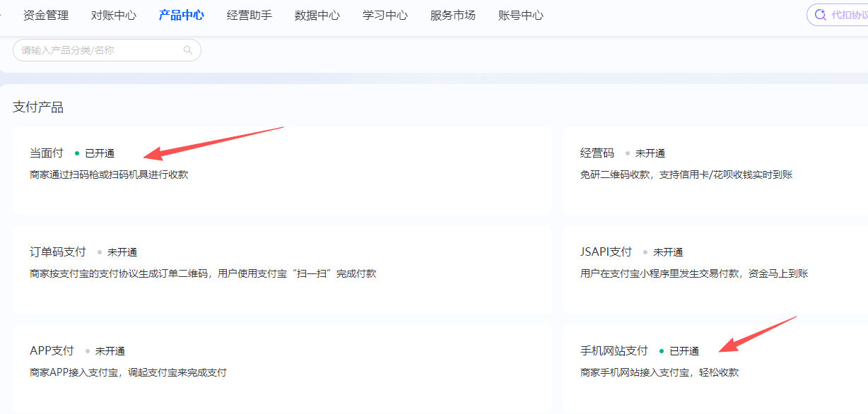The width and height of the screenshot is (868, 414).
Task: Go to 经营助手 tab
Action: click(x=250, y=15)
